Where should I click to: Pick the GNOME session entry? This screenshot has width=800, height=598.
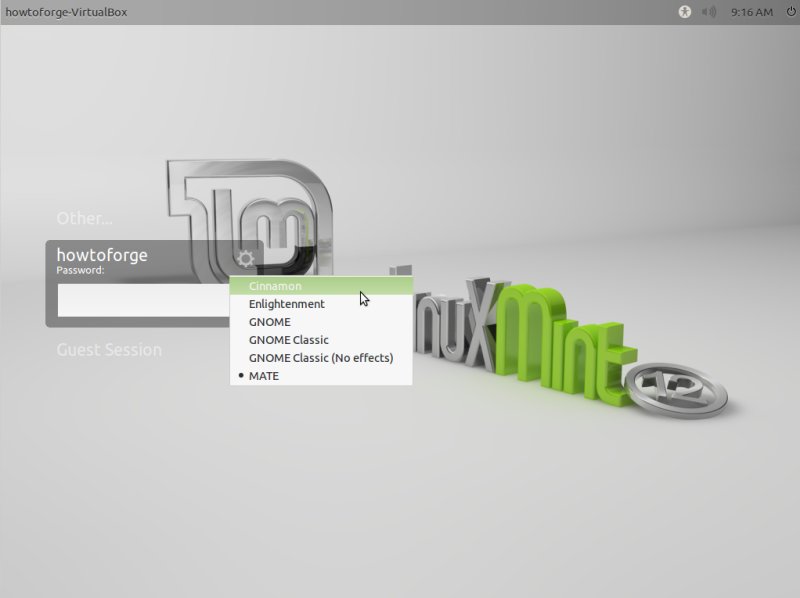[x=321, y=322]
